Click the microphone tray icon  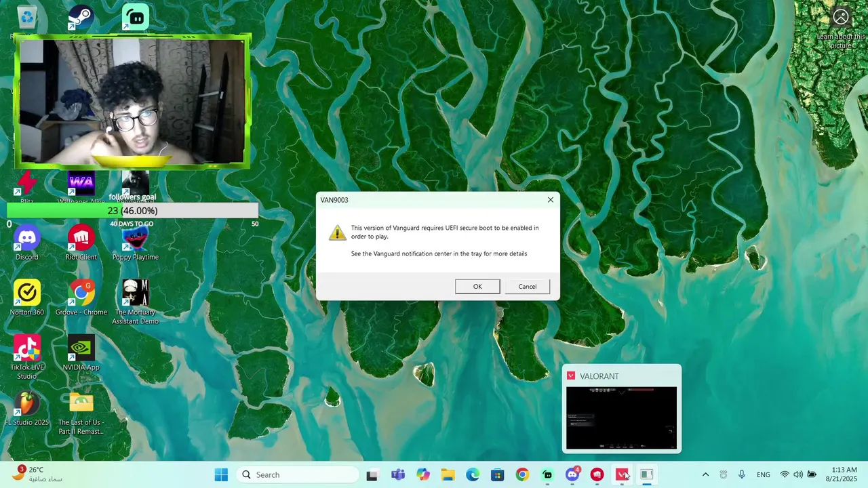742,474
